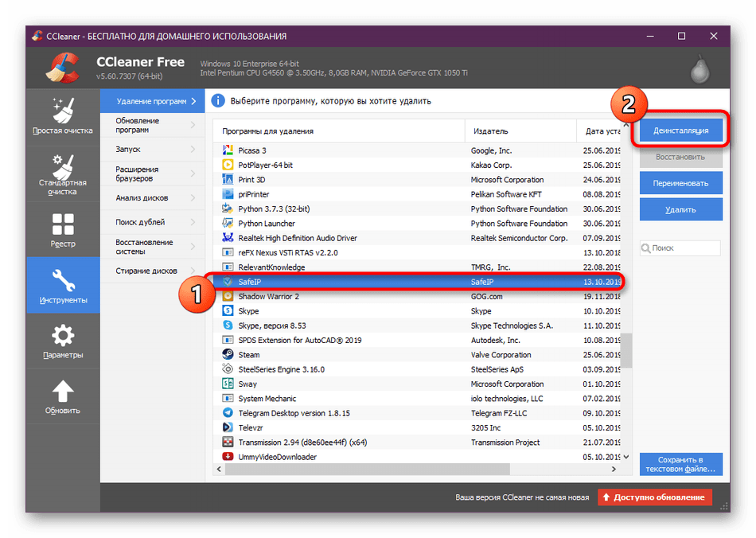This screenshot has height=538, width=756.
Task: Click the Skype, версия 8.53 icon
Action: pyautogui.click(x=228, y=326)
